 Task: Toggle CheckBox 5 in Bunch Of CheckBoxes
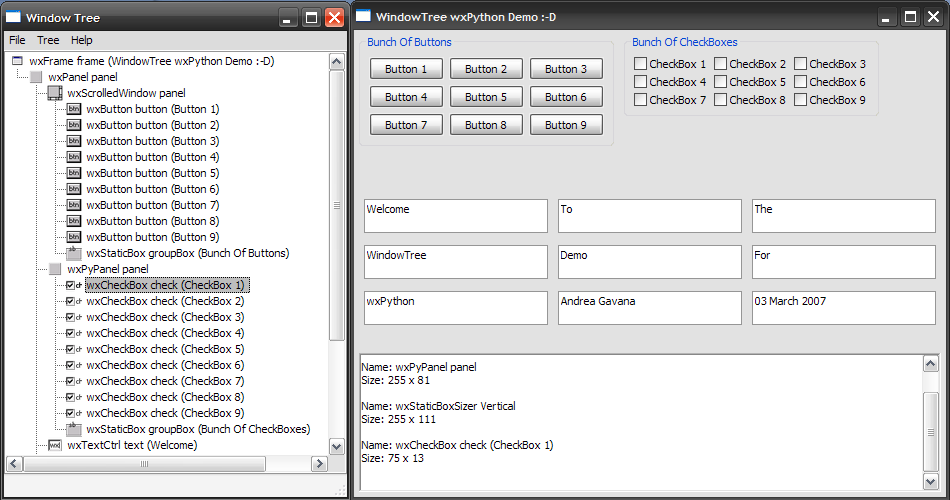coord(721,82)
